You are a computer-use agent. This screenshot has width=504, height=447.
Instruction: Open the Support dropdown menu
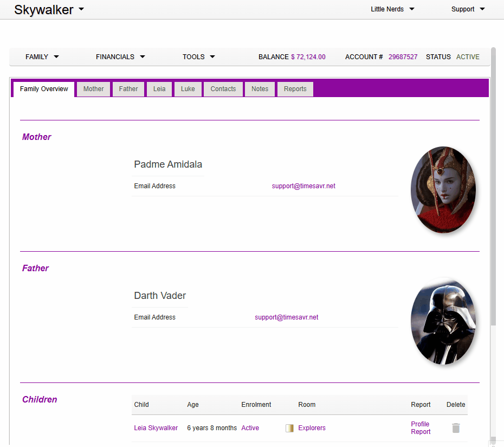(x=468, y=9)
